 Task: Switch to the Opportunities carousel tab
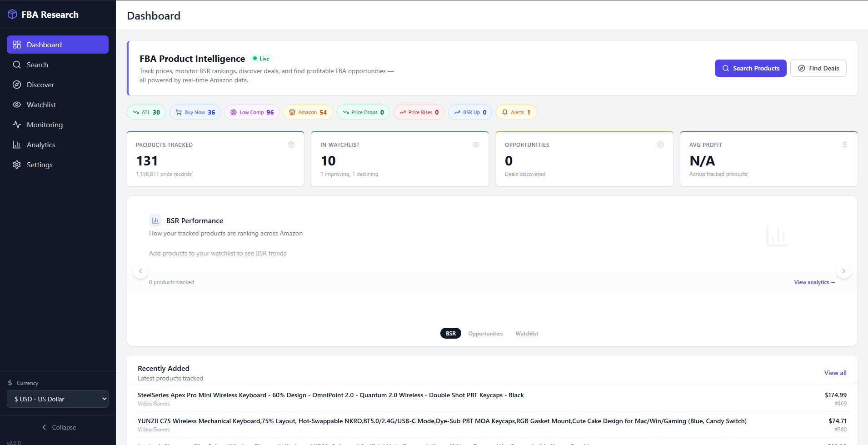(485, 334)
